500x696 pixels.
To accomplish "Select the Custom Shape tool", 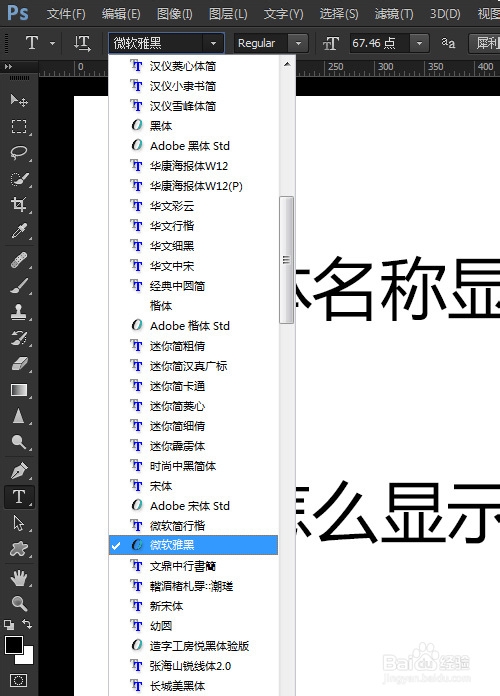I will [19, 550].
